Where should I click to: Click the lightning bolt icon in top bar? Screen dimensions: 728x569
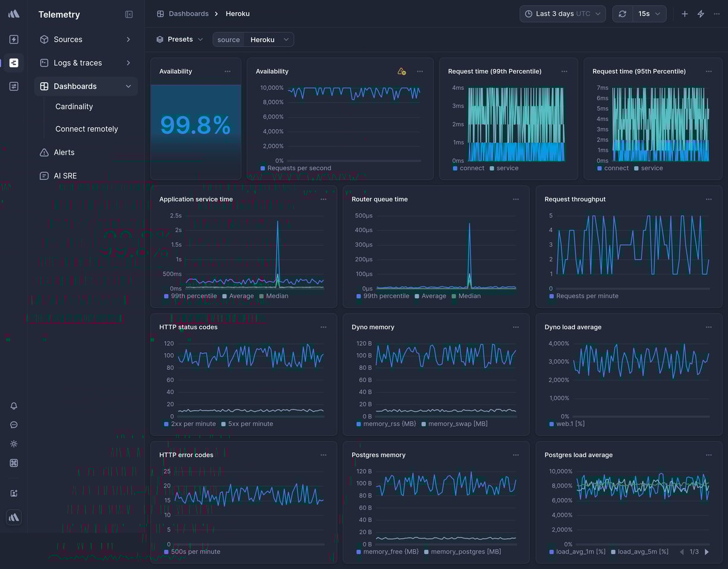tap(701, 14)
